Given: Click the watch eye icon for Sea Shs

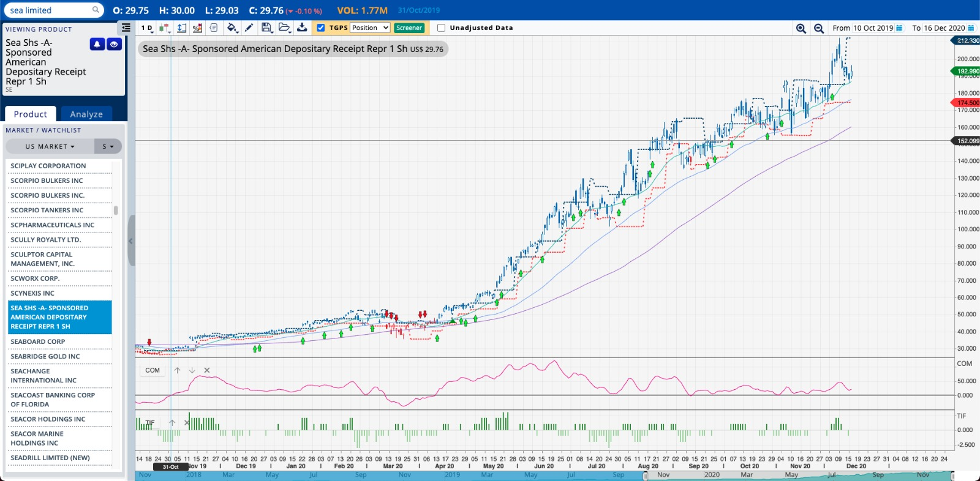Looking at the screenshot, I should [114, 44].
